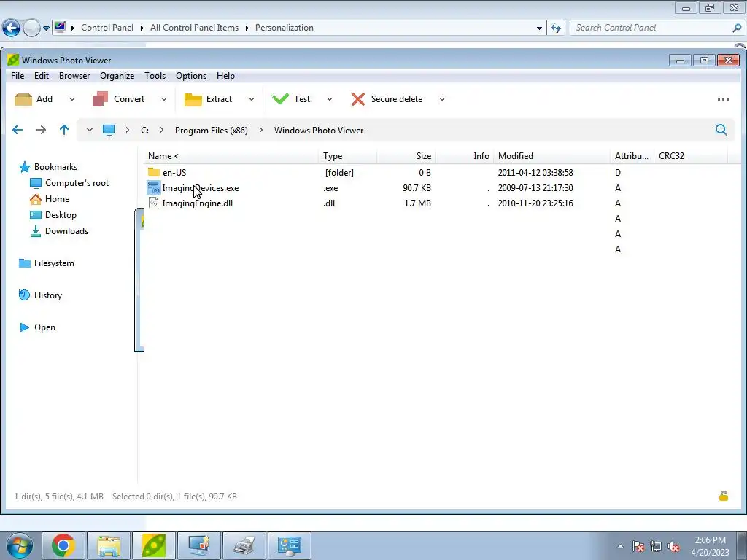Click the Computer's root monitor icon
The width and height of the screenshot is (747, 560).
point(36,183)
